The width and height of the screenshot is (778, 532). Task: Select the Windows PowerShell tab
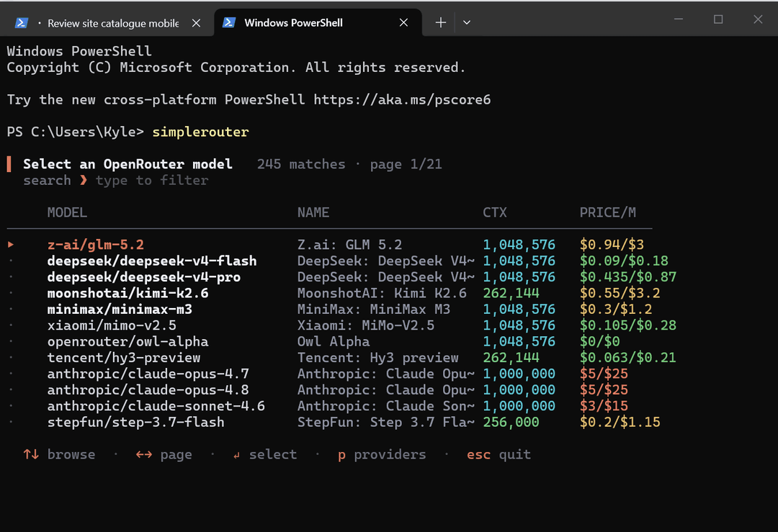click(318, 23)
